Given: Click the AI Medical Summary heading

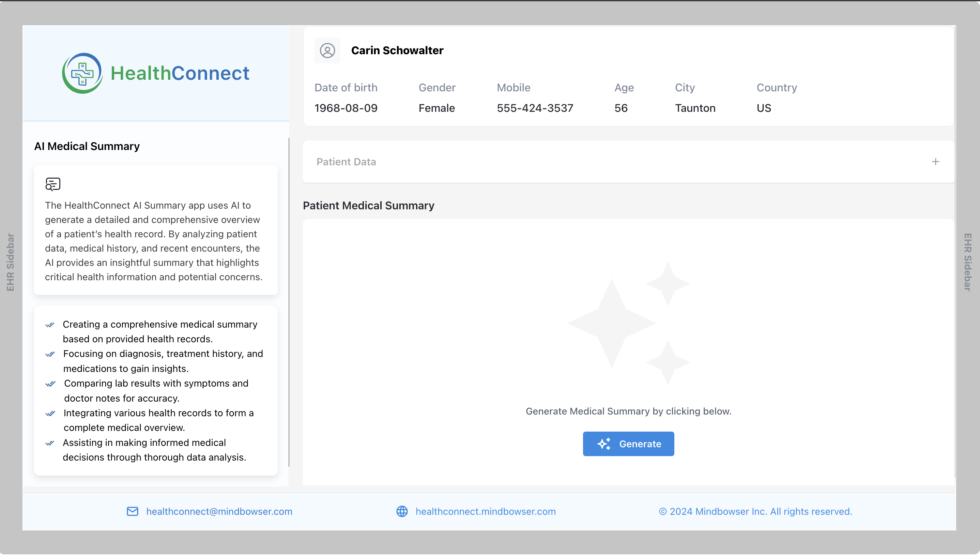Looking at the screenshot, I should tap(87, 146).
